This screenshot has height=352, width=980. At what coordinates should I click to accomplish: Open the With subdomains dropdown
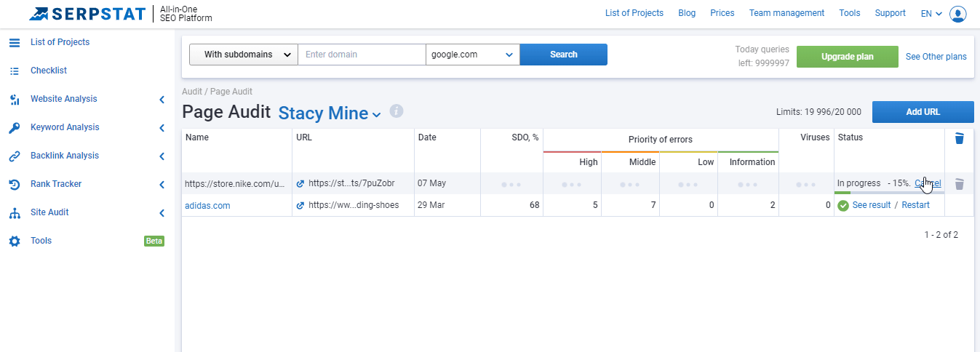(x=244, y=55)
